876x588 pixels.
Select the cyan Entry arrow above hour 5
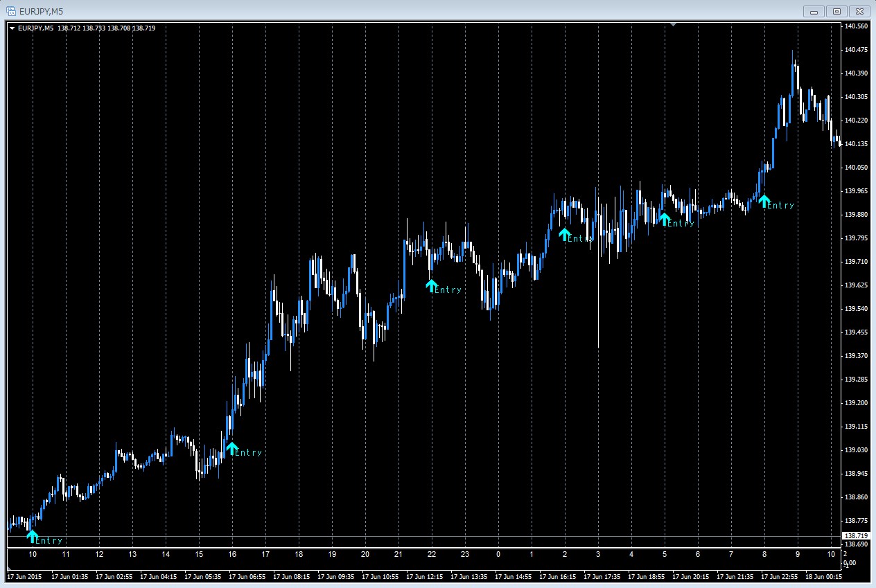(x=664, y=219)
